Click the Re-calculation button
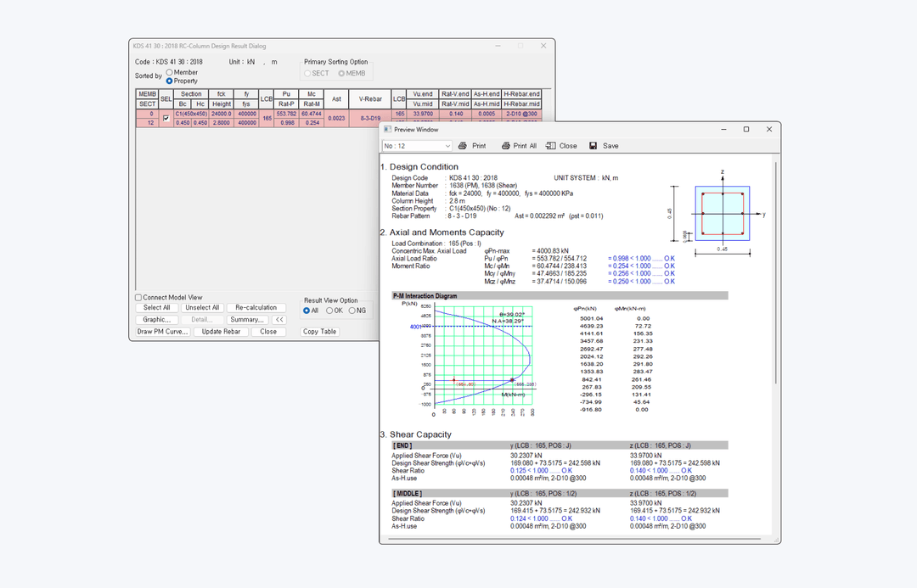The image size is (917, 588). click(x=256, y=307)
